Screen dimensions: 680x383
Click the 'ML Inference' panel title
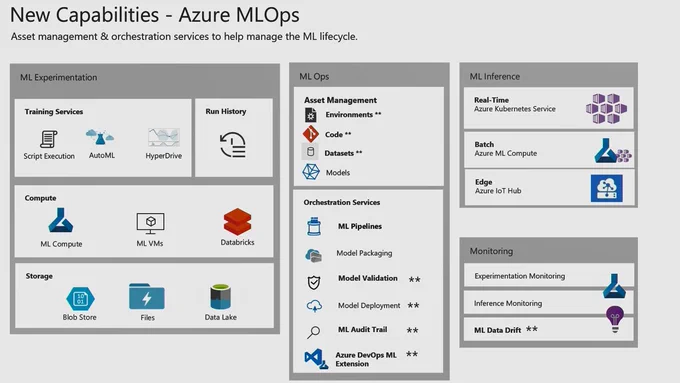495,77
